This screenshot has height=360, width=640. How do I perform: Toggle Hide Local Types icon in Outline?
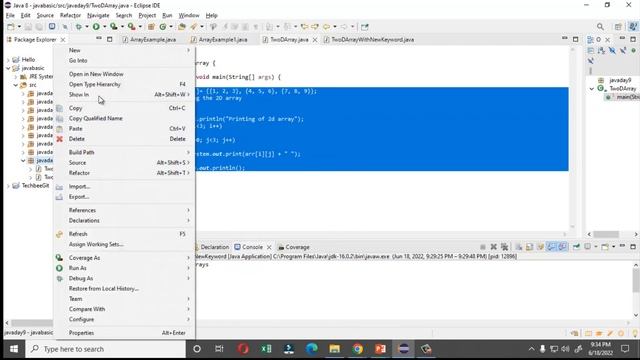[591, 61]
